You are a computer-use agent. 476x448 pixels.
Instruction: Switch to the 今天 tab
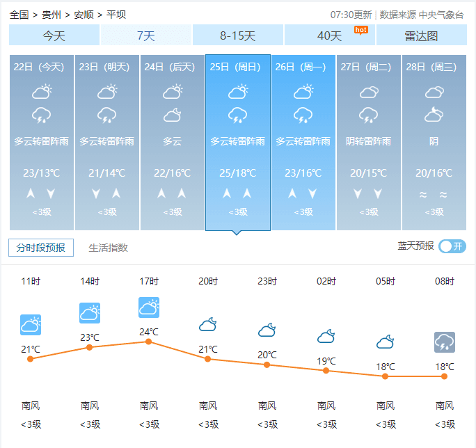(x=54, y=35)
